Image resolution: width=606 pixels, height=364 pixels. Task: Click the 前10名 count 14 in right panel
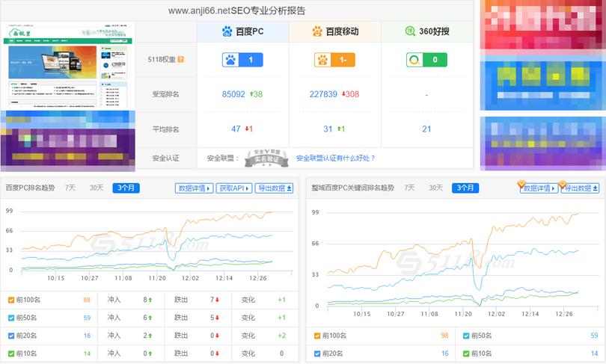[x=595, y=354]
